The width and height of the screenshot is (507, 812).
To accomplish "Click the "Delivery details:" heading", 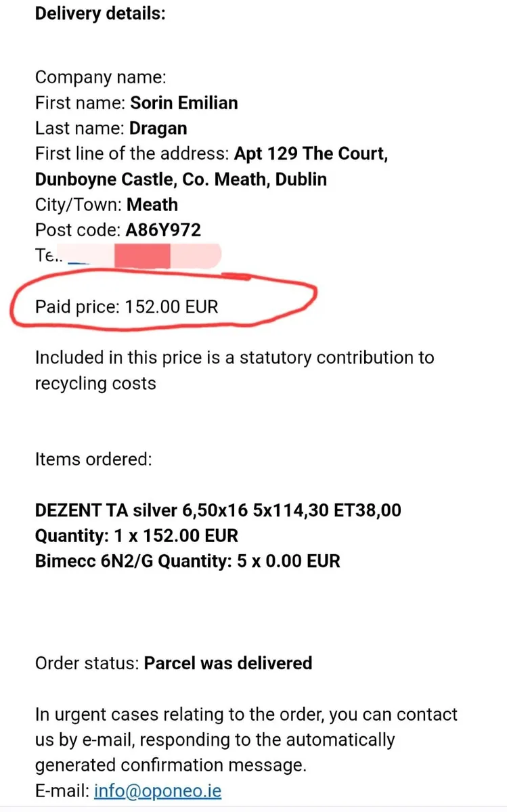I will click(100, 14).
